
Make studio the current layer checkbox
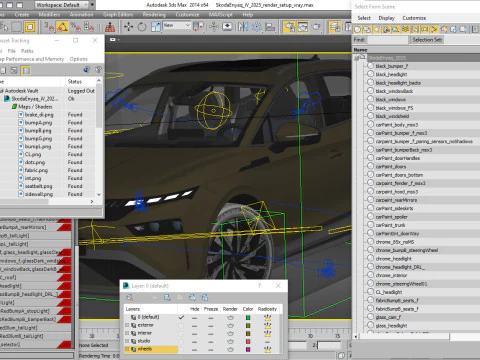click(181, 341)
